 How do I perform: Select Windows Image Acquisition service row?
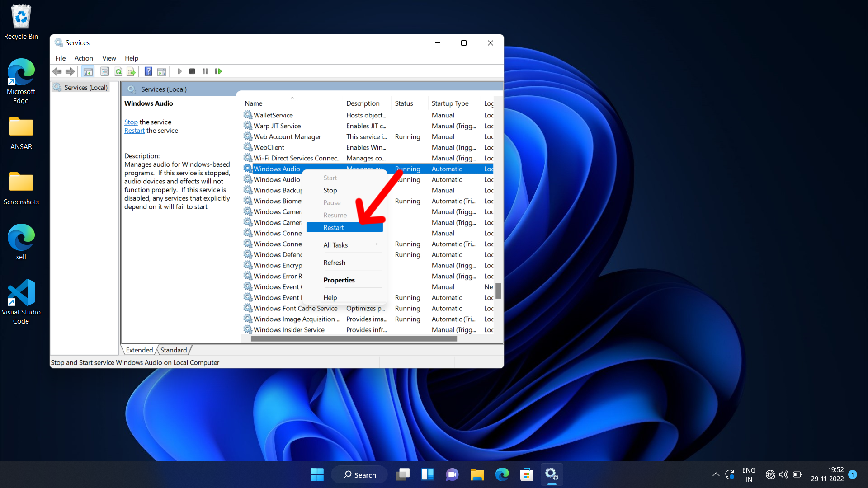[368, 319]
